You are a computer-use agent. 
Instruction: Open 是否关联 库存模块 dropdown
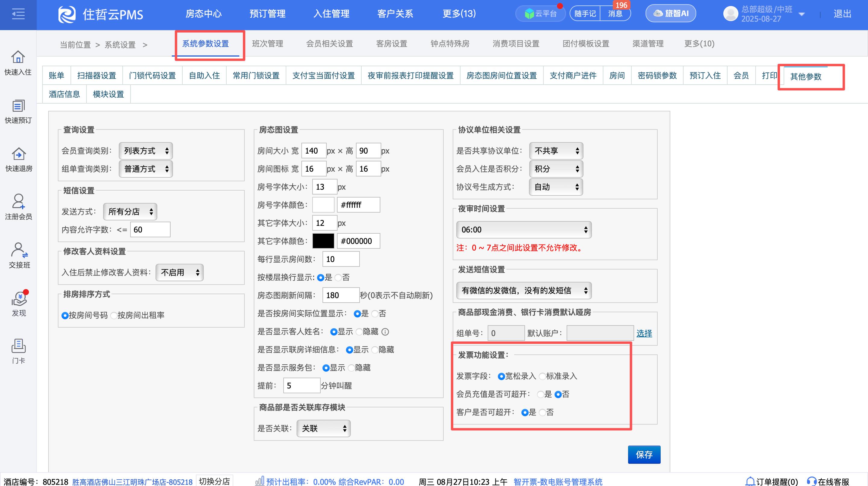pos(323,429)
